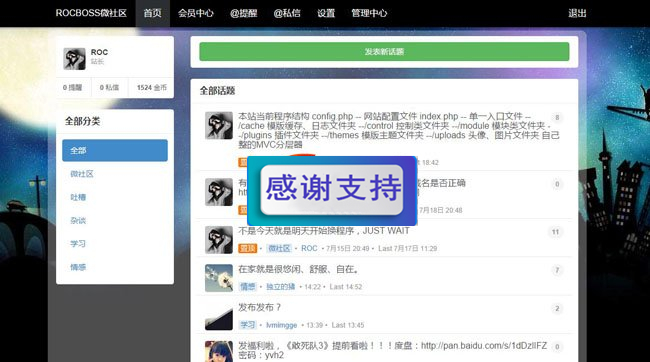Screen dimensions: 650x362
Task: Open the @提醒 navigation item
Action: click(244, 13)
